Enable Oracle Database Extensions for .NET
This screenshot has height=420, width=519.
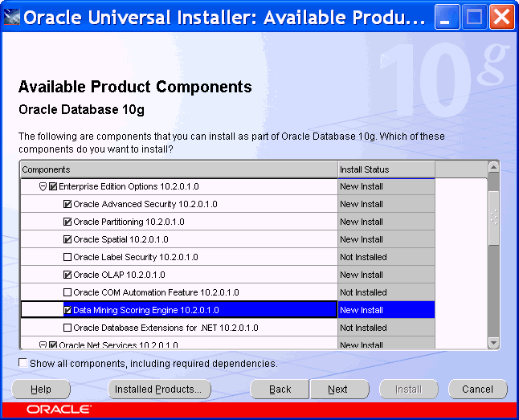(x=67, y=328)
